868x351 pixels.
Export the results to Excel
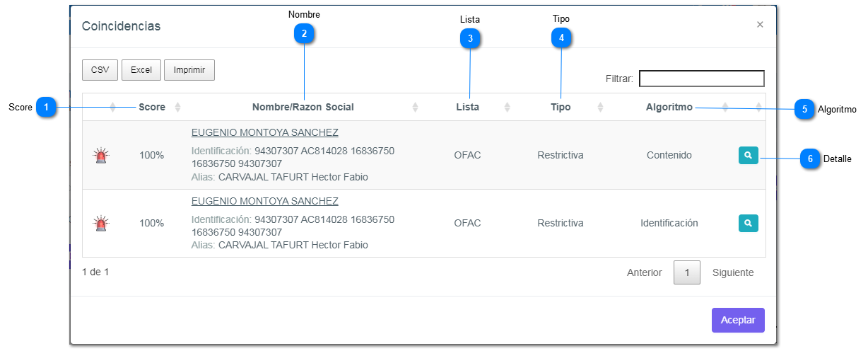(141, 70)
